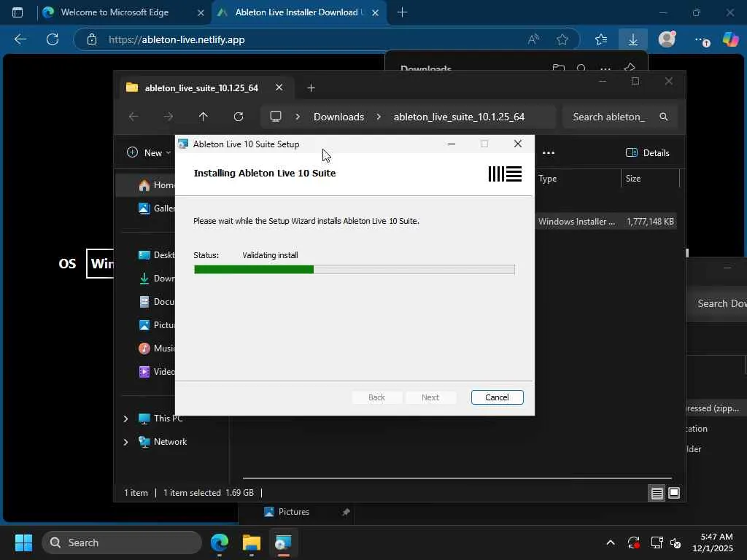Switch to details list view icon

657,493
